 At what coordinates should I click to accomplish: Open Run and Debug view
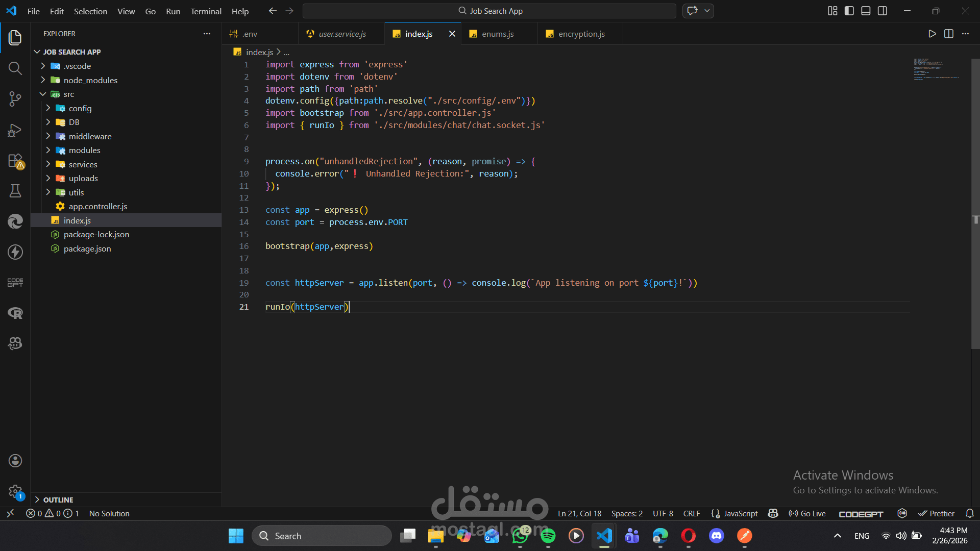[x=15, y=130]
